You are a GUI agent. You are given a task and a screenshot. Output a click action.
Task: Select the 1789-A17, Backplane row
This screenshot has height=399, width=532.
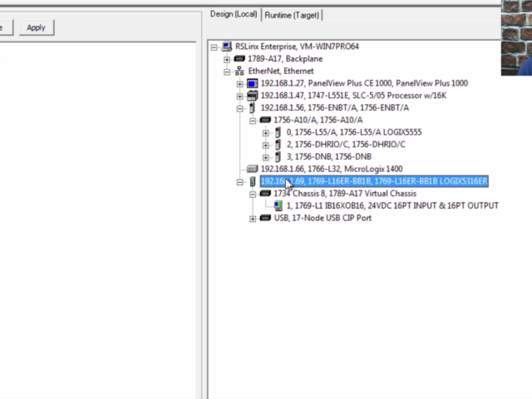click(285, 59)
